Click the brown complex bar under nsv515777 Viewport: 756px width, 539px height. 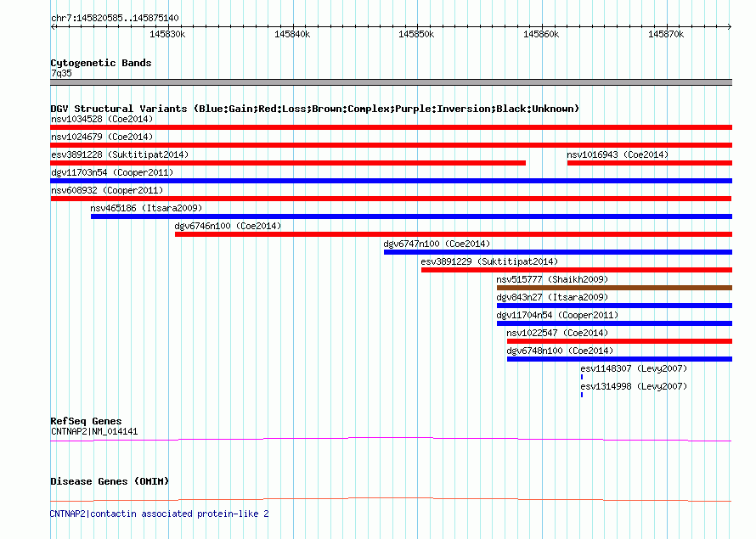point(614,288)
